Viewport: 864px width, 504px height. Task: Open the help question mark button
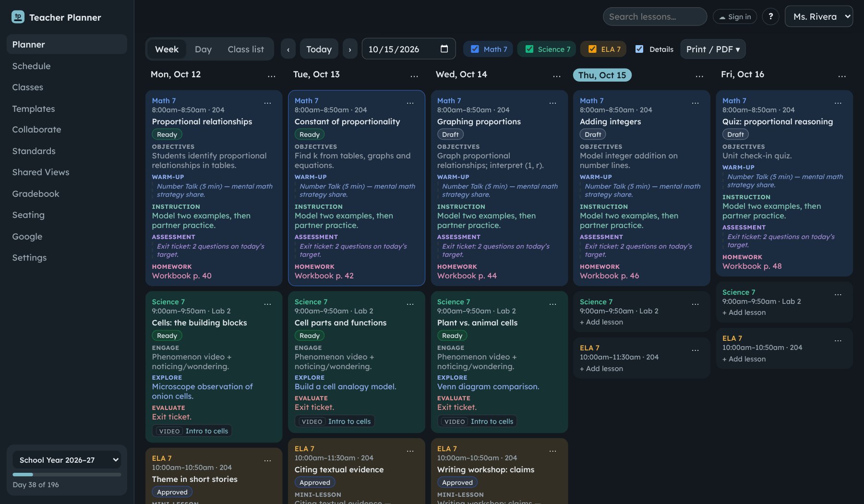click(770, 17)
